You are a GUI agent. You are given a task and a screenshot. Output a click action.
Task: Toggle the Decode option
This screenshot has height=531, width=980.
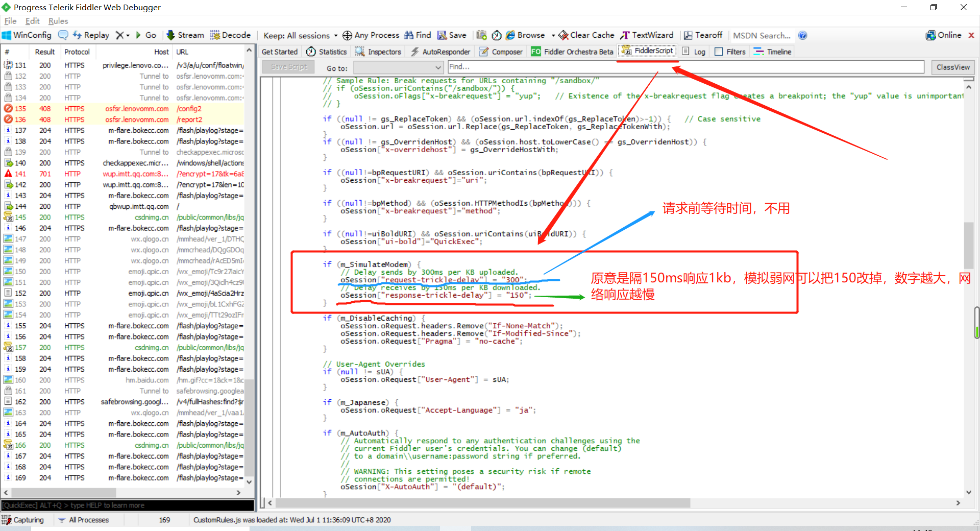pos(231,35)
